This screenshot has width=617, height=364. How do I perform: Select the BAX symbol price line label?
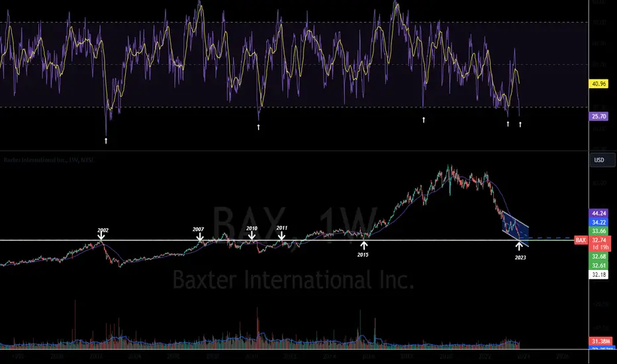(581, 240)
